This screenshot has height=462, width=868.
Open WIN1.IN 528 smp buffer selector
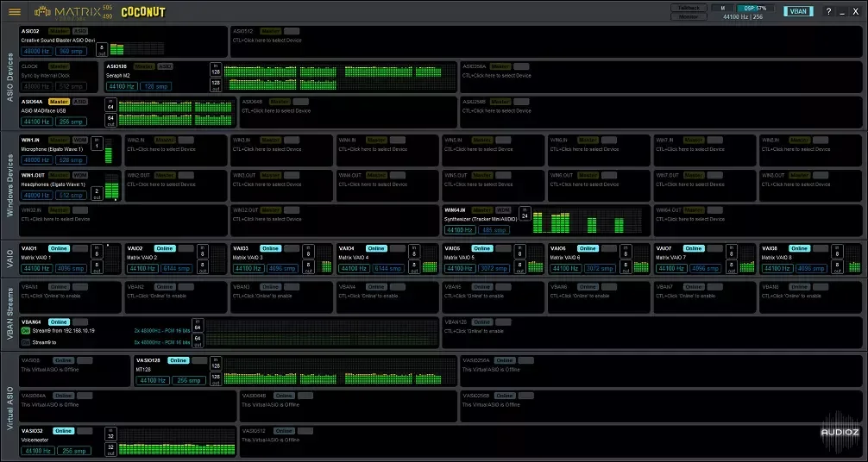[x=72, y=160]
